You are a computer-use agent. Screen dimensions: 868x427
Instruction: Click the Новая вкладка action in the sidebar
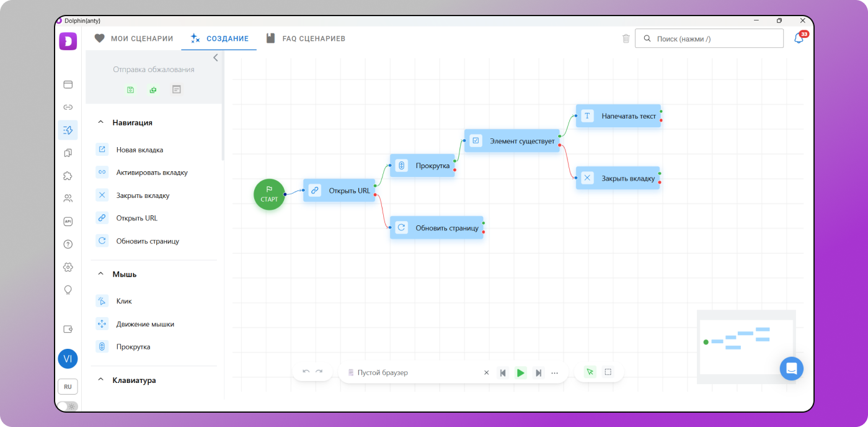coord(139,150)
